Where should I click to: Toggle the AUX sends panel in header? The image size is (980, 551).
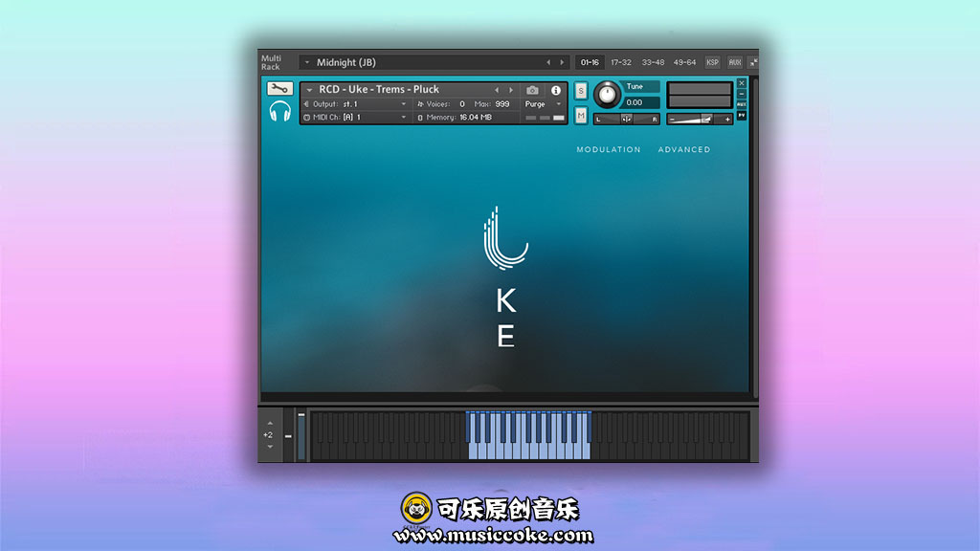(734, 62)
